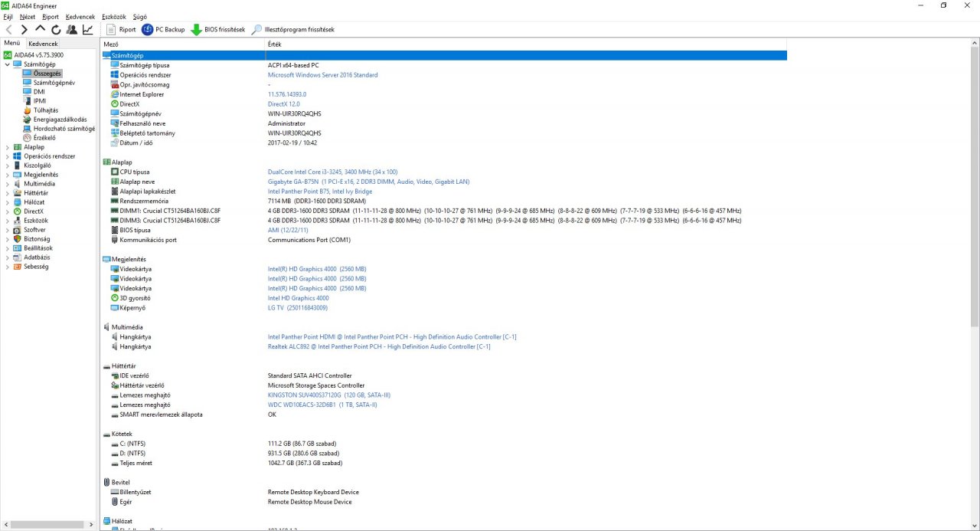Open the LG TV monitor link

pos(298,308)
